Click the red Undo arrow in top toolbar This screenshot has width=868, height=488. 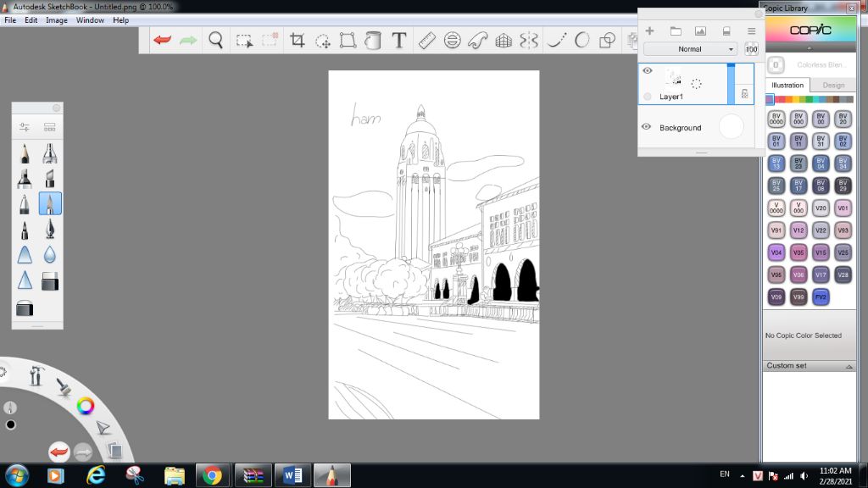[162, 40]
